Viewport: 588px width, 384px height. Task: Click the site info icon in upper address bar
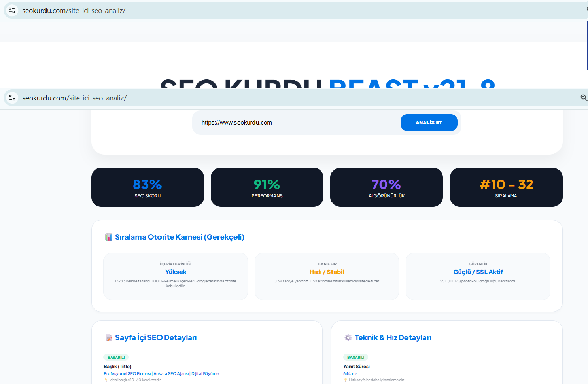coord(12,11)
